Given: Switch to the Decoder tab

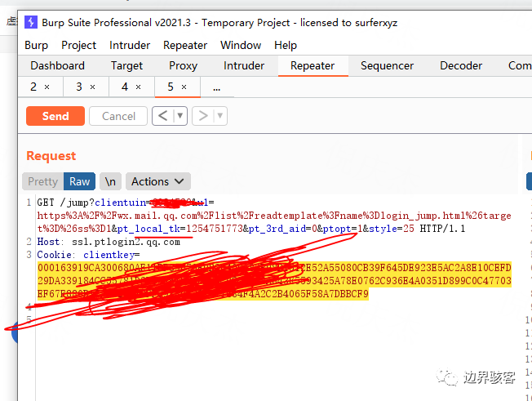Looking at the screenshot, I should [461, 65].
